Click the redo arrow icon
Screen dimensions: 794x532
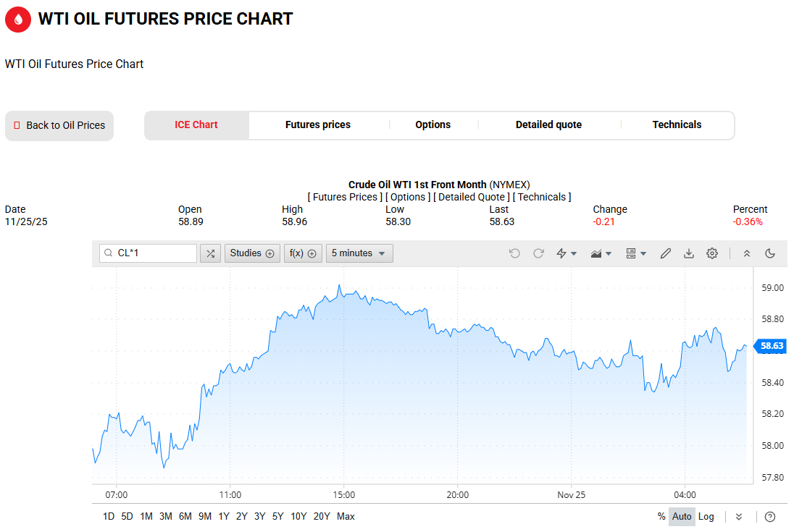pos(538,253)
